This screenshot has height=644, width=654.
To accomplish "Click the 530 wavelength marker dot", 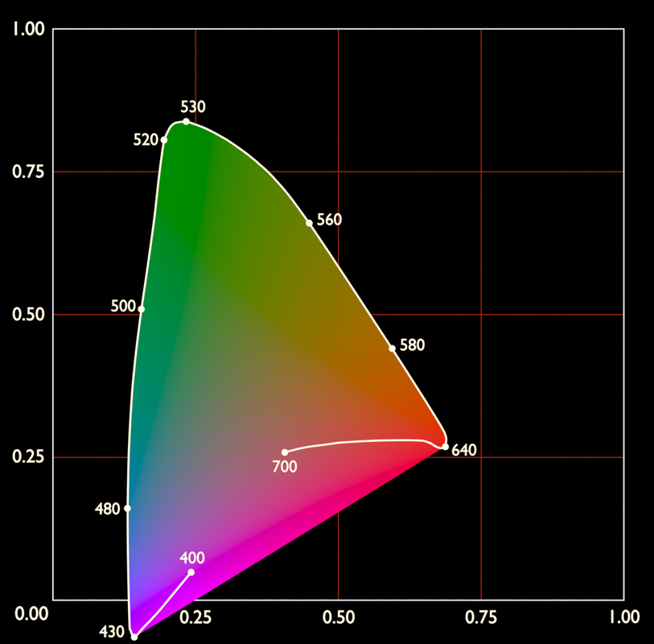I will pyautogui.click(x=186, y=122).
